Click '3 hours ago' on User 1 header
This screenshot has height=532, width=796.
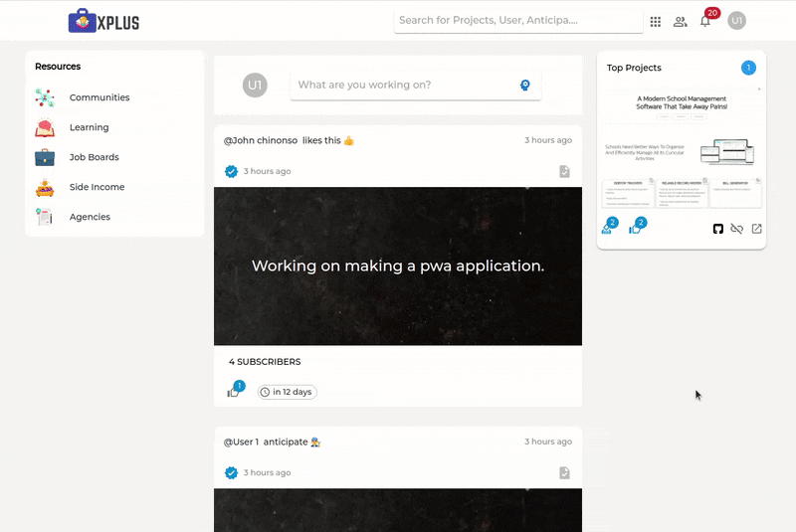tap(548, 442)
